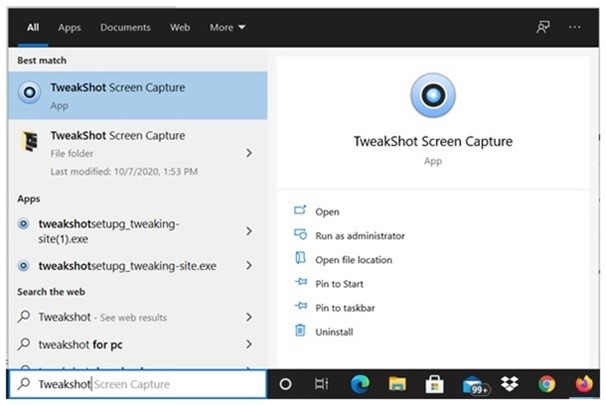606x405 pixels.
Task: Open Google Chrome from the taskbar
Action: point(546,384)
